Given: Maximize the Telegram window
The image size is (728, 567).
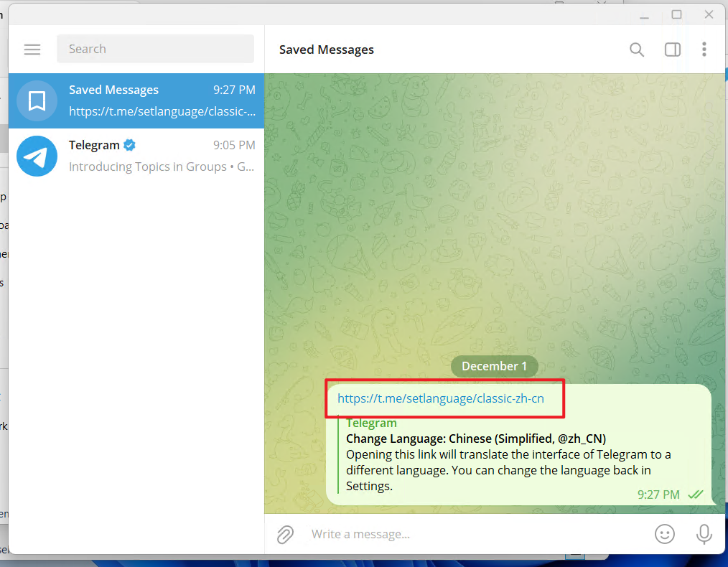Looking at the screenshot, I should tap(676, 15).
